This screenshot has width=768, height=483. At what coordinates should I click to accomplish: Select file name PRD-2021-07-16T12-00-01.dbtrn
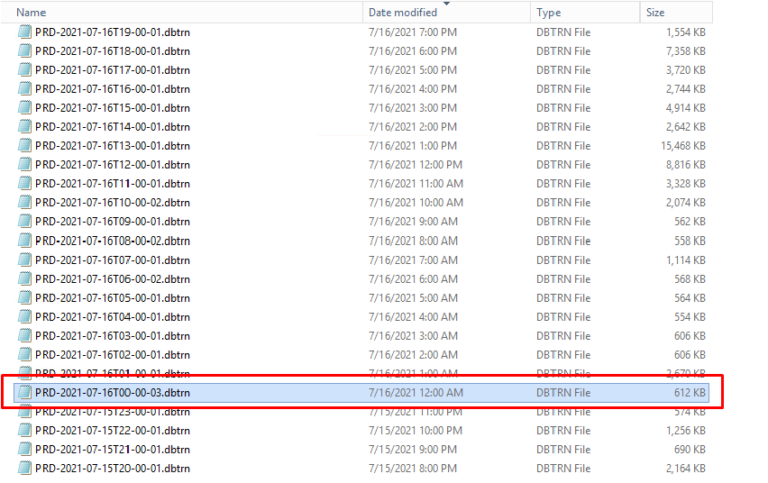click(x=112, y=165)
